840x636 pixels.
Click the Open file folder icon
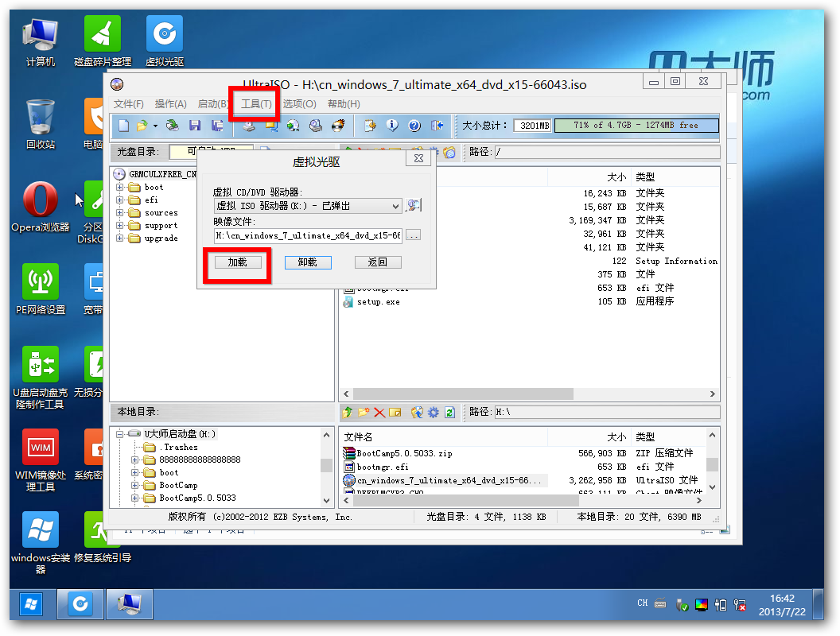tap(142, 126)
